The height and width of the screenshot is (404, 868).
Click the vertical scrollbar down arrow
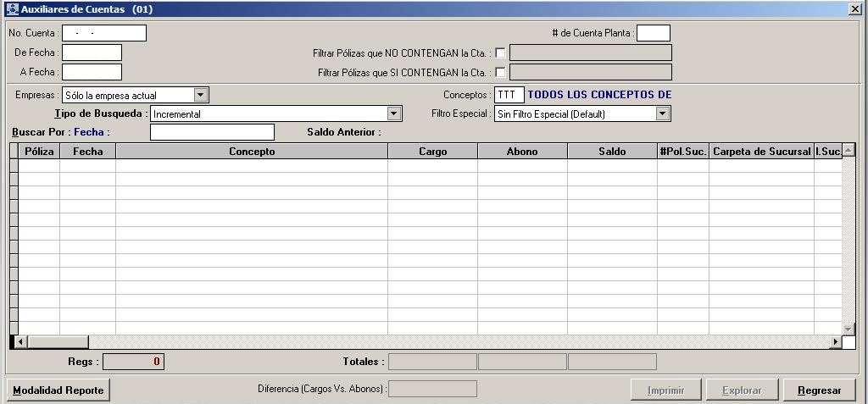(849, 328)
